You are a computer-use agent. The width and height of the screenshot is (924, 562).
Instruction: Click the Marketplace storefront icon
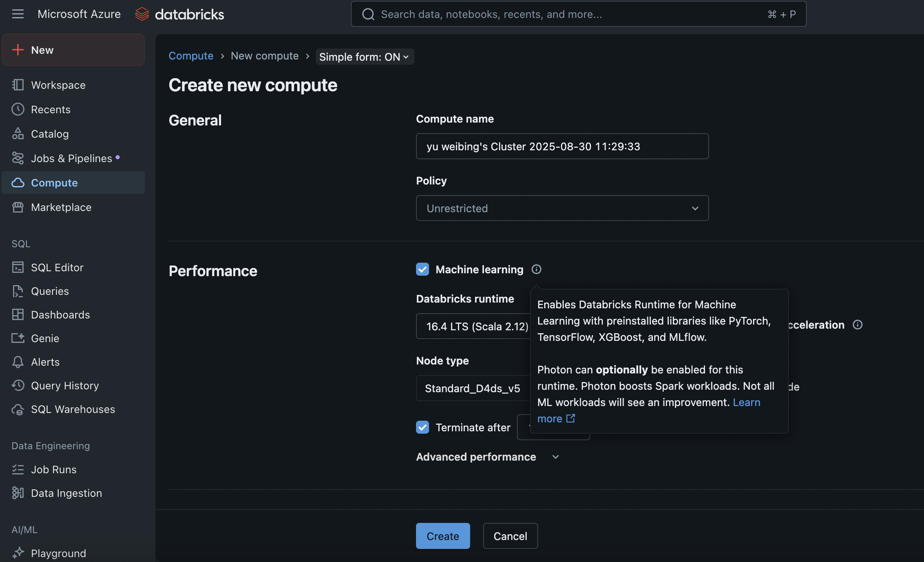[x=18, y=207]
